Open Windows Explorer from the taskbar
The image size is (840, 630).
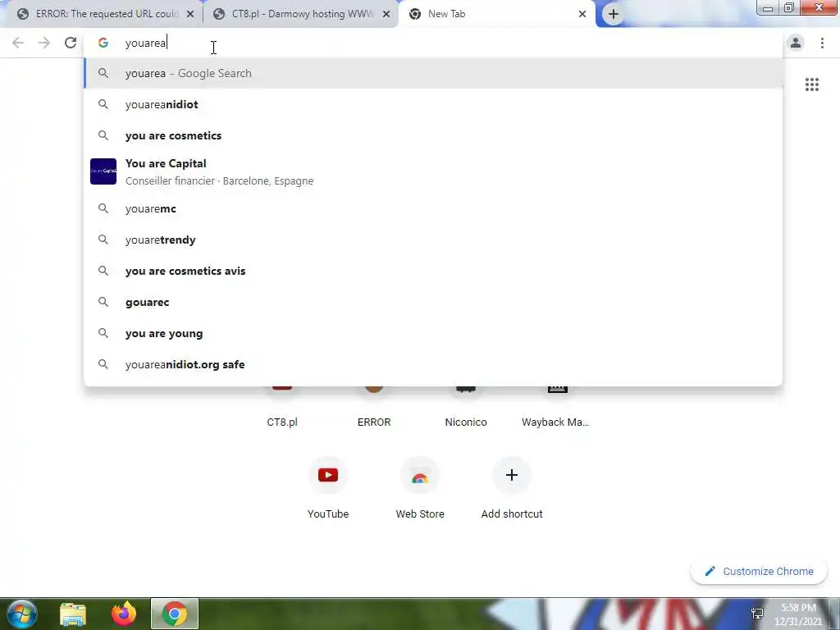[x=73, y=614]
